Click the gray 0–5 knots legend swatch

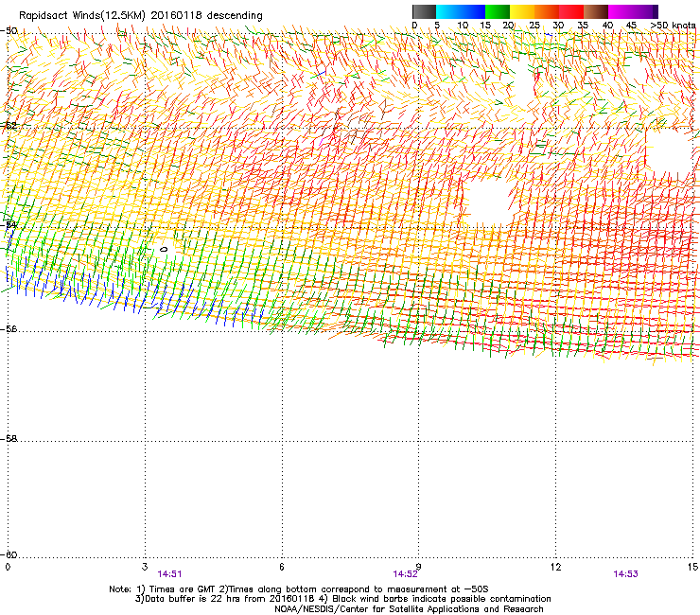point(424,11)
